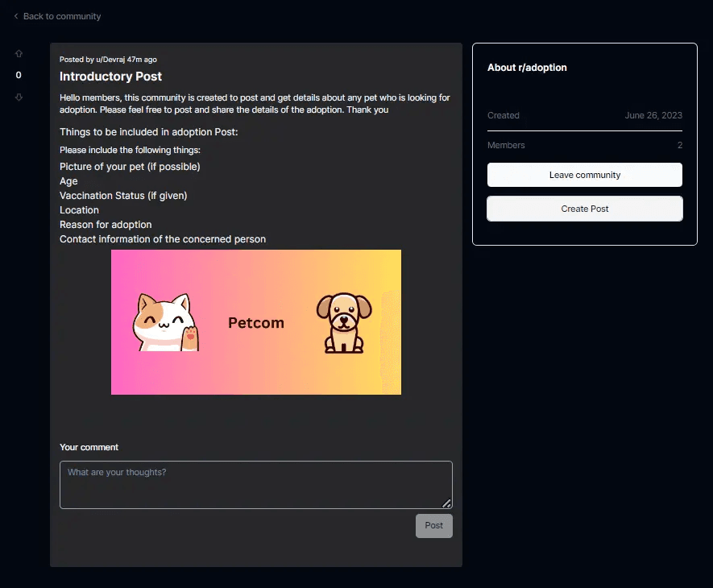
Task: Click the cat illustration in the banner
Action: (166, 322)
